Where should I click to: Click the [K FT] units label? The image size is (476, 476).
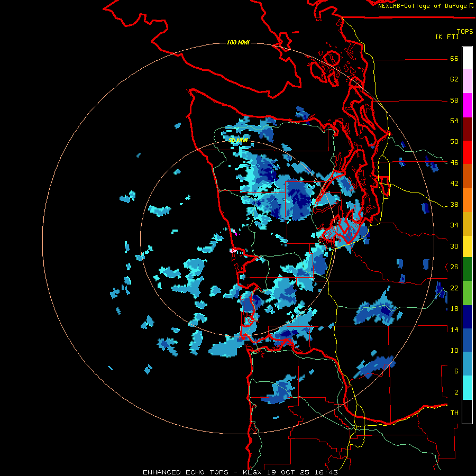(447, 36)
